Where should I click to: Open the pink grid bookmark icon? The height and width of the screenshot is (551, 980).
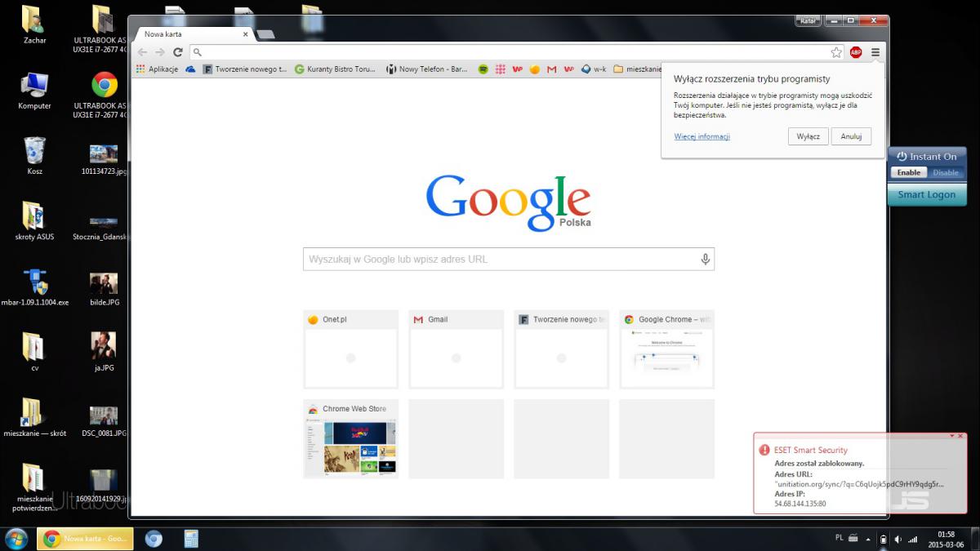[x=501, y=69]
